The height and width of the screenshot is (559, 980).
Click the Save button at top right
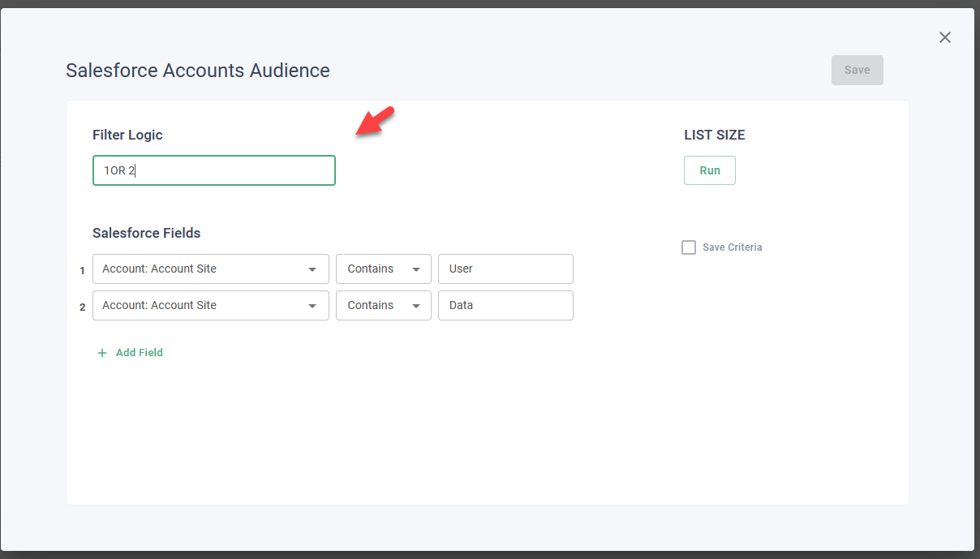click(x=857, y=71)
